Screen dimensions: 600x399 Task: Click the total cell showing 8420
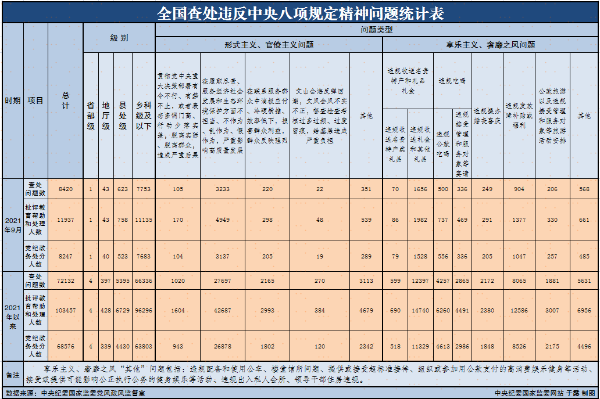tap(65, 189)
